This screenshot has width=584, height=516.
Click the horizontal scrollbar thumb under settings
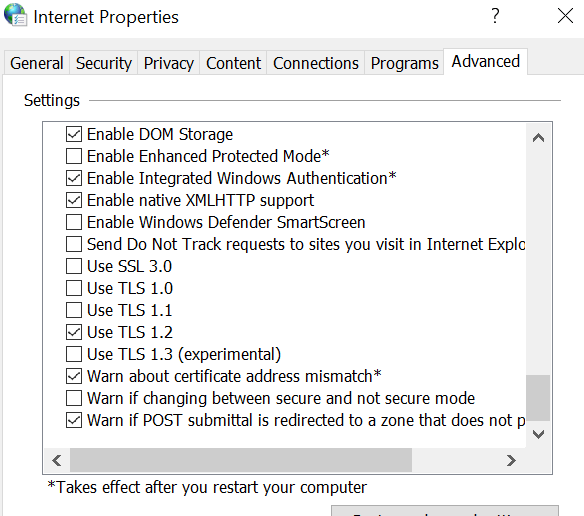tap(241, 460)
